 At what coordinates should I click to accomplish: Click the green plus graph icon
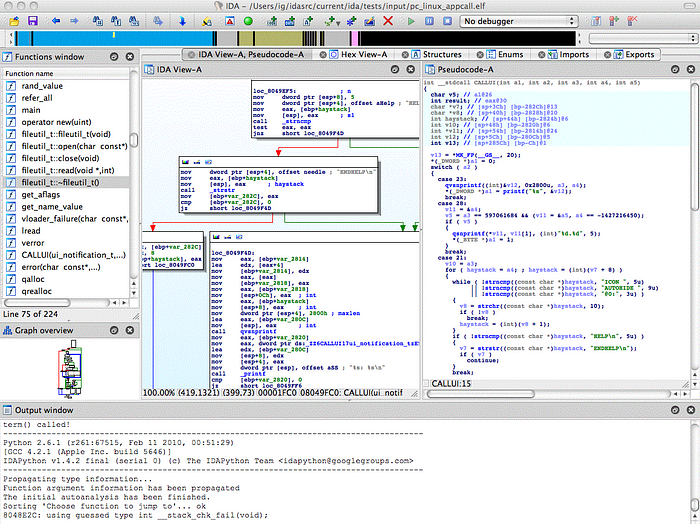pyautogui.click(x=330, y=21)
